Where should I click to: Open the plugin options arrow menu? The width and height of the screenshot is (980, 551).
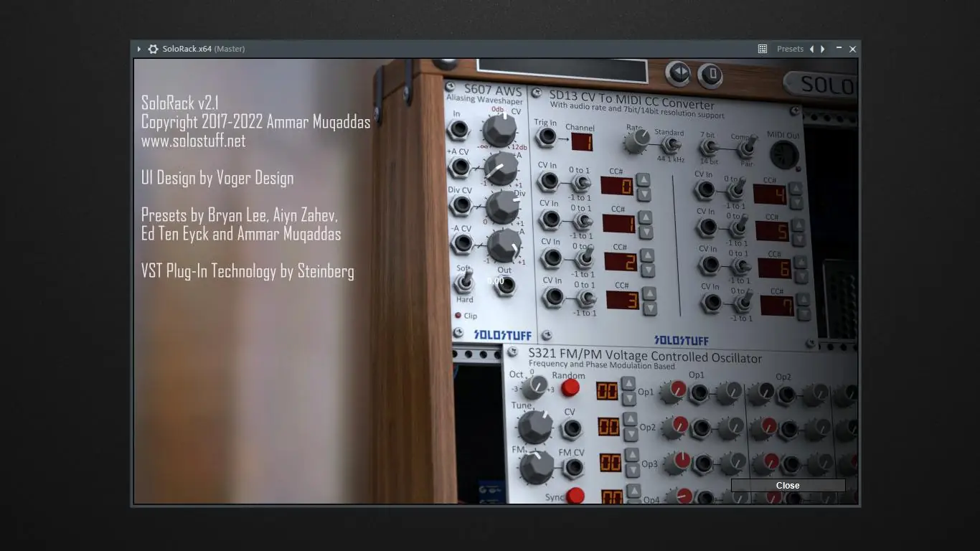[x=139, y=49]
